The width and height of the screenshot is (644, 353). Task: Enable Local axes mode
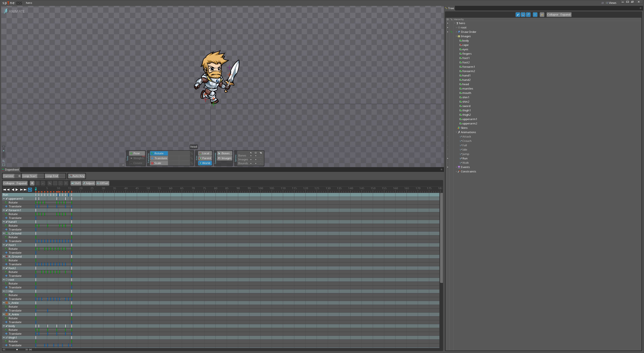(205, 153)
